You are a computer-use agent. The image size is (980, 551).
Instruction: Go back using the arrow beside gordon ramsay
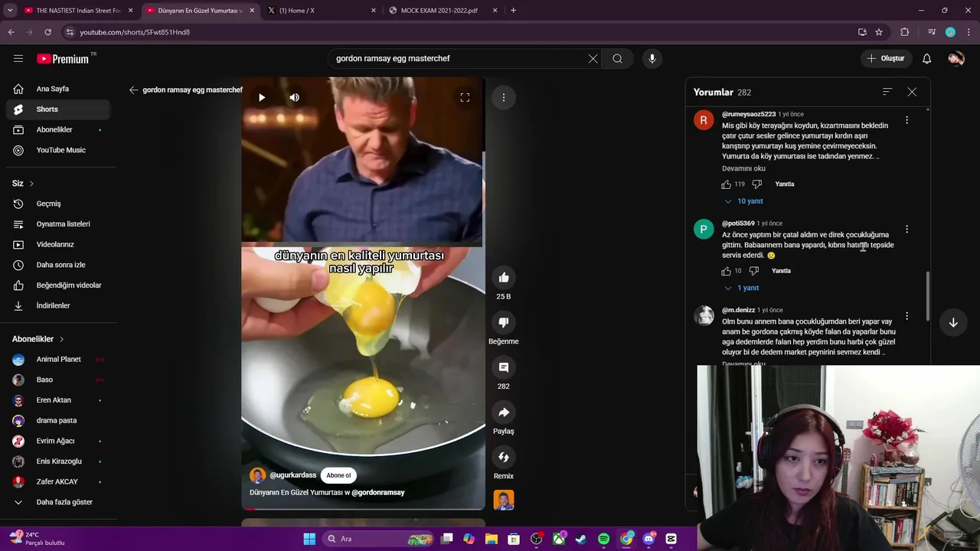coord(134,90)
